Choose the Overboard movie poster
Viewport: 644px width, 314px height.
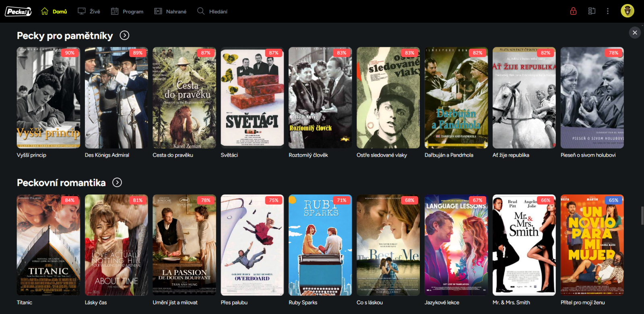(252, 245)
